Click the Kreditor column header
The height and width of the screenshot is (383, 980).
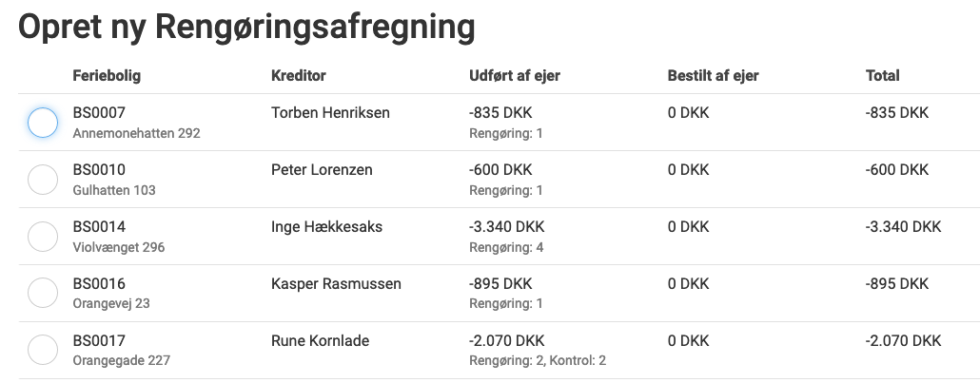tap(299, 76)
